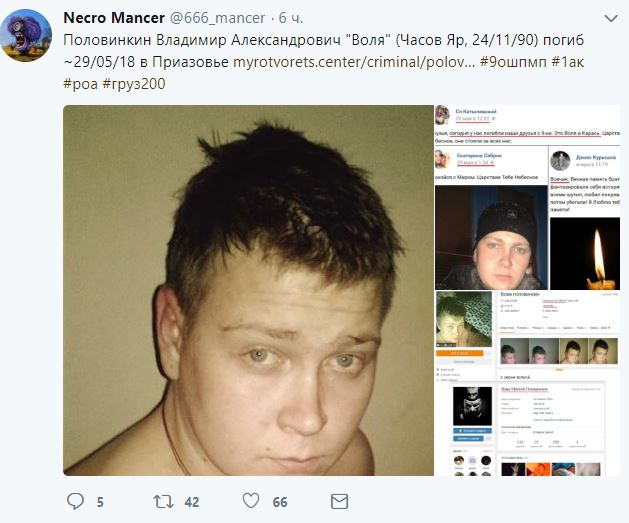Visit the @666_mancer handle
Image resolution: width=629 pixels, height=523 pixels.
tap(217, 18)
